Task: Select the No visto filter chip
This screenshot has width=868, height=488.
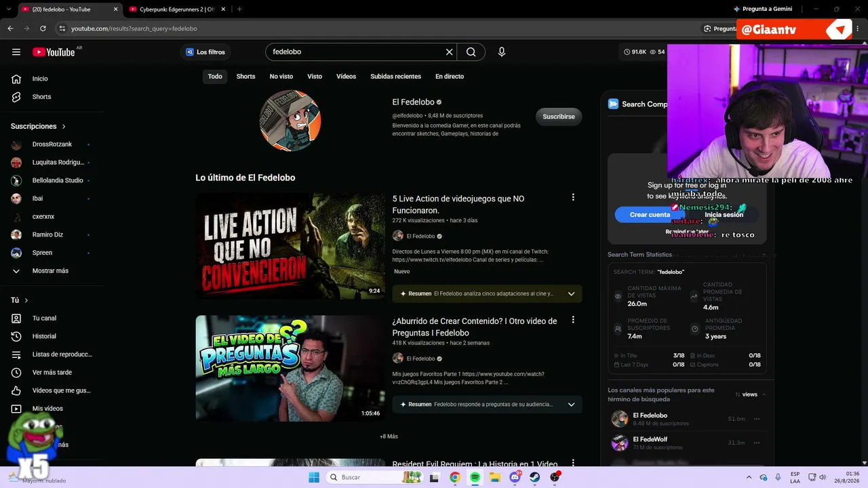Action: point(281,77)
